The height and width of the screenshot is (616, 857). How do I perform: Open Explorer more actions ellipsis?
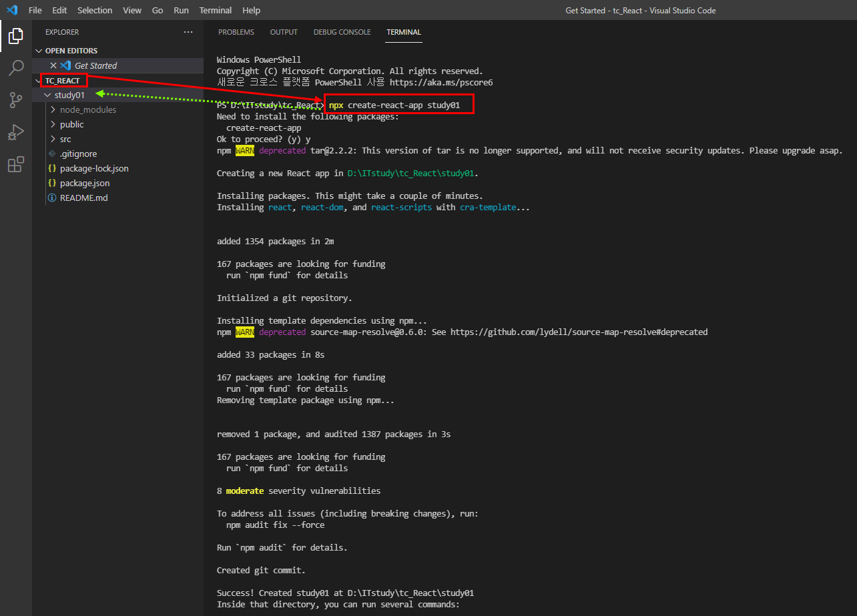pos(188,32)
